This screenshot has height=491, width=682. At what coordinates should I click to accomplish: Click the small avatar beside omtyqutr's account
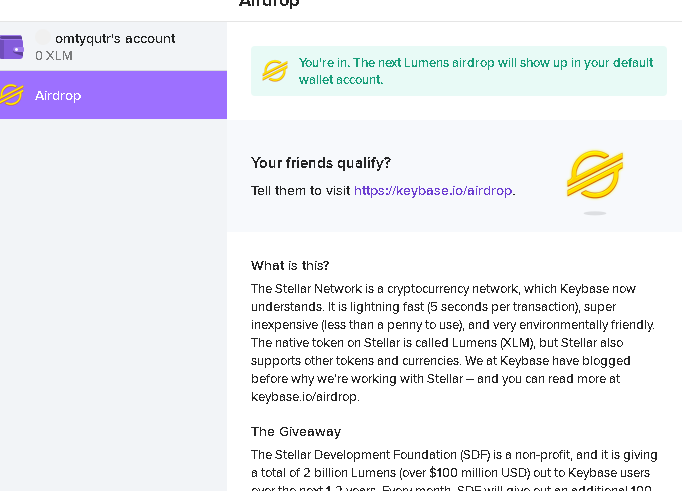coord(43,38)
